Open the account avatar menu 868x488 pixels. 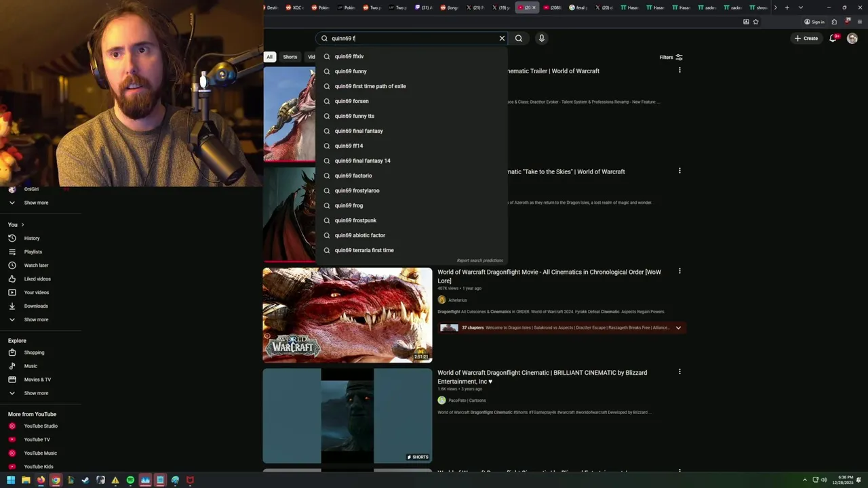pos(852,39)
